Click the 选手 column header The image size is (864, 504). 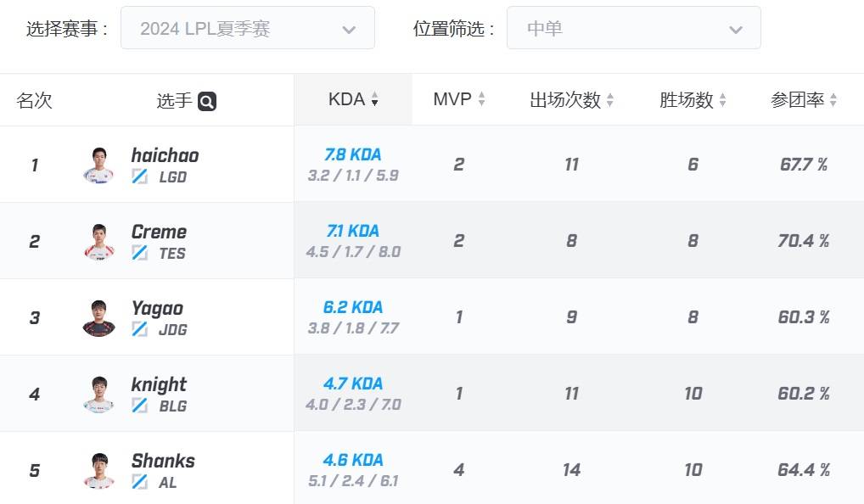coord(174,100)
